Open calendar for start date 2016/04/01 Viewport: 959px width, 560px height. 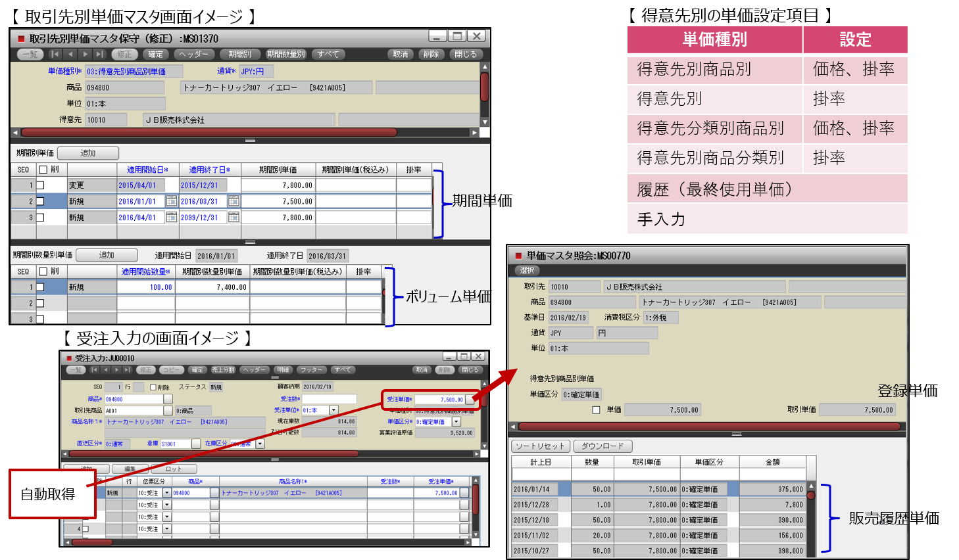171,217
